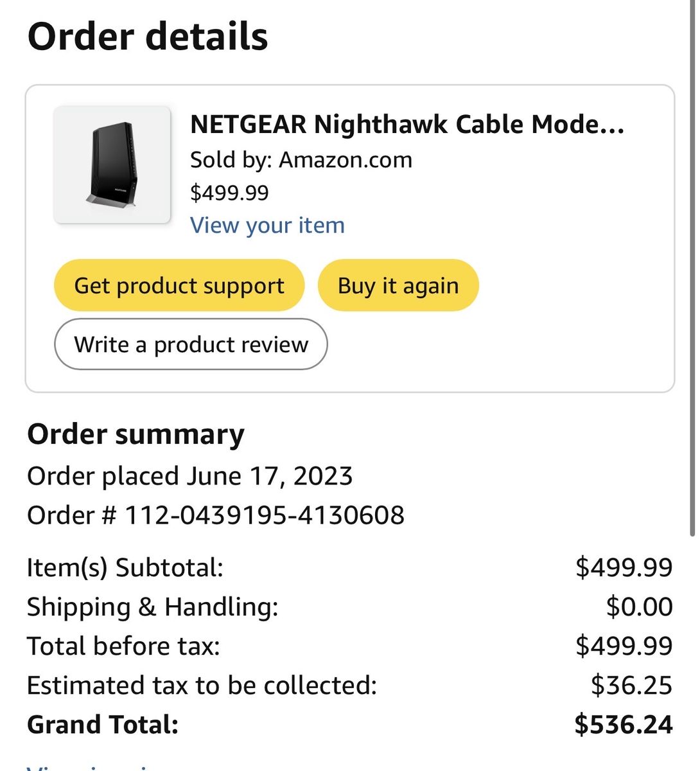Tap the Grand Total amount $536.24
This screenshot has height=771, width=700.
click(624, 725)
